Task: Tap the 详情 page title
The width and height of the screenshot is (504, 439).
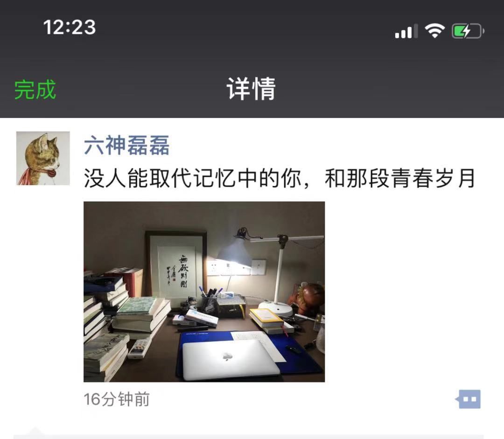Action: [x=251, y=89]
